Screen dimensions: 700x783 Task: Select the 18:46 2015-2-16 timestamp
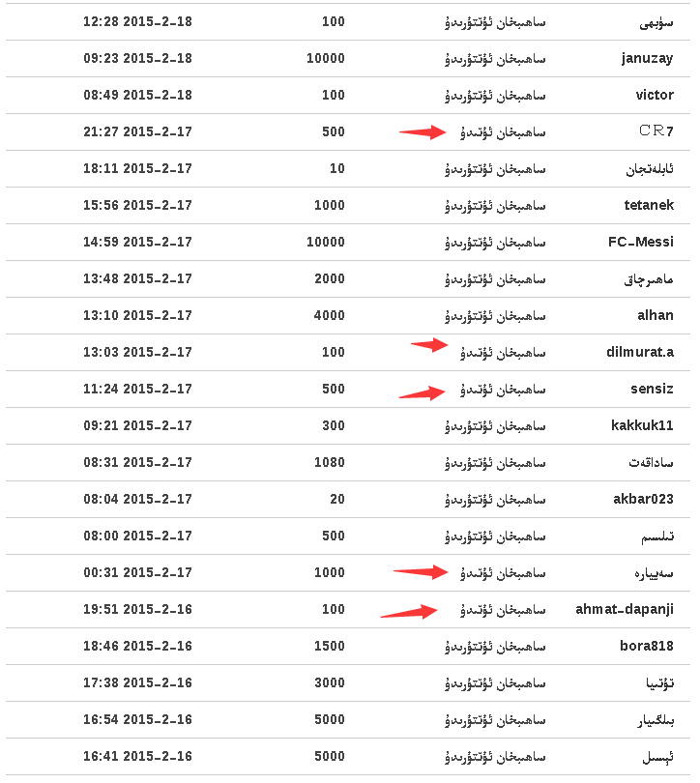point(138,646)
